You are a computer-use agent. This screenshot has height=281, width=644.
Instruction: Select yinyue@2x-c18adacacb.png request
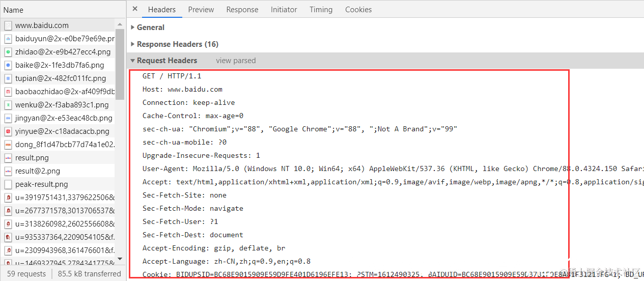click(x=58, y=131)
